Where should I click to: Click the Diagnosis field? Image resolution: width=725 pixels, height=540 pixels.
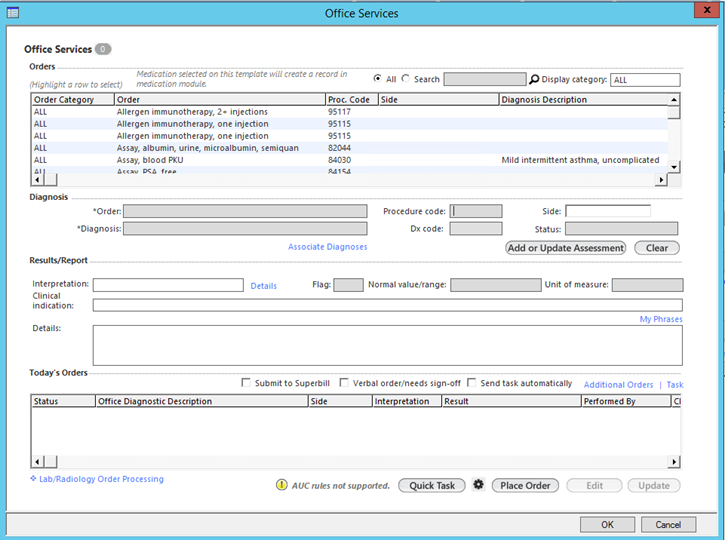tap(245, 228)
